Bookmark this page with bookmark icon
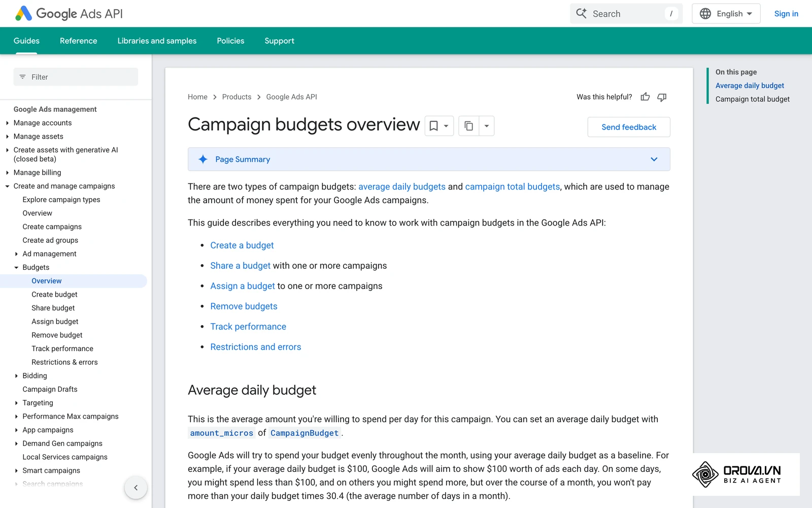This screenshot has width=812, height=508. click(x=434, y=126)
